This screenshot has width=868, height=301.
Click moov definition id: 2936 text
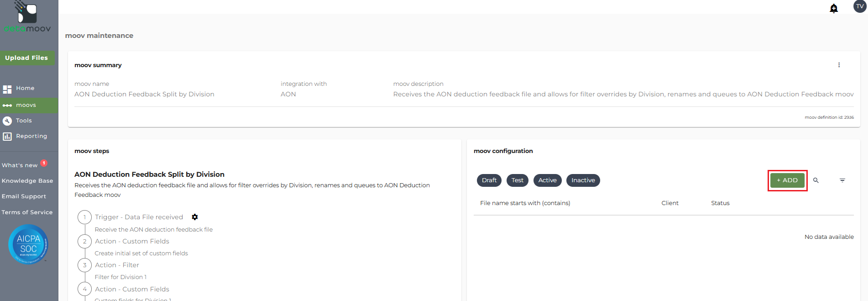coord(829,117)
